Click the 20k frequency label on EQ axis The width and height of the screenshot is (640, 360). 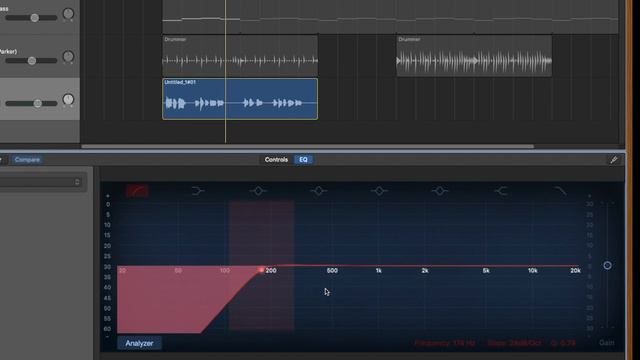pyautogui.click(x=575, y=271)
